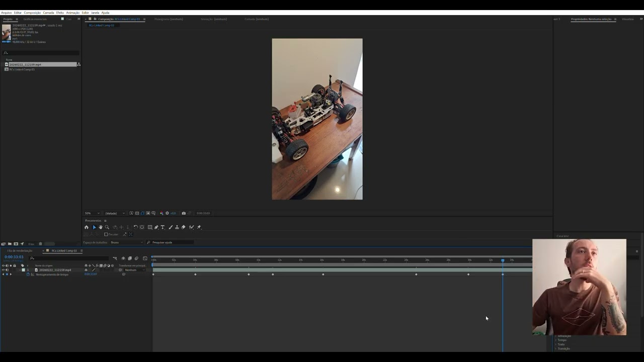Select the Roto Brush tool
Viewport: 644px width, 362px height.
[191, 227]
